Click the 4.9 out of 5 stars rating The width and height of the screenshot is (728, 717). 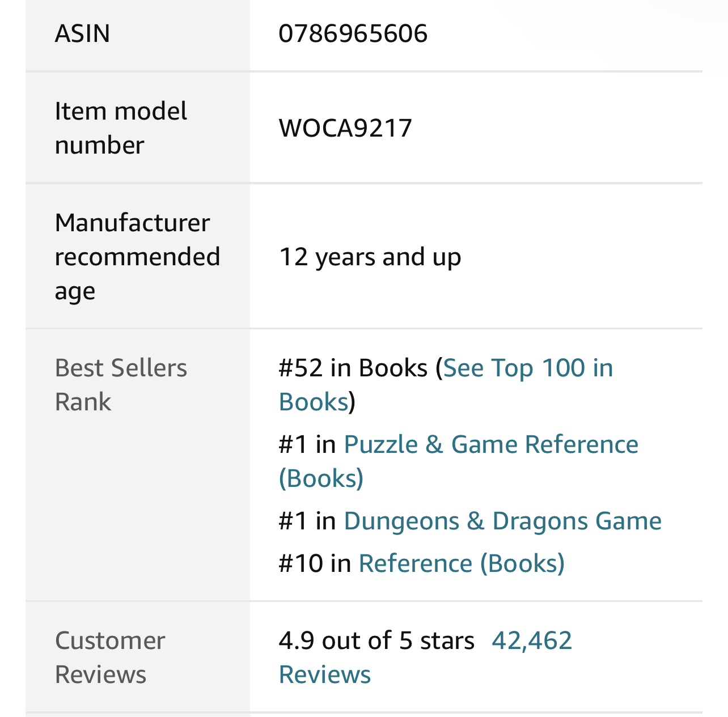coord(376,640)
